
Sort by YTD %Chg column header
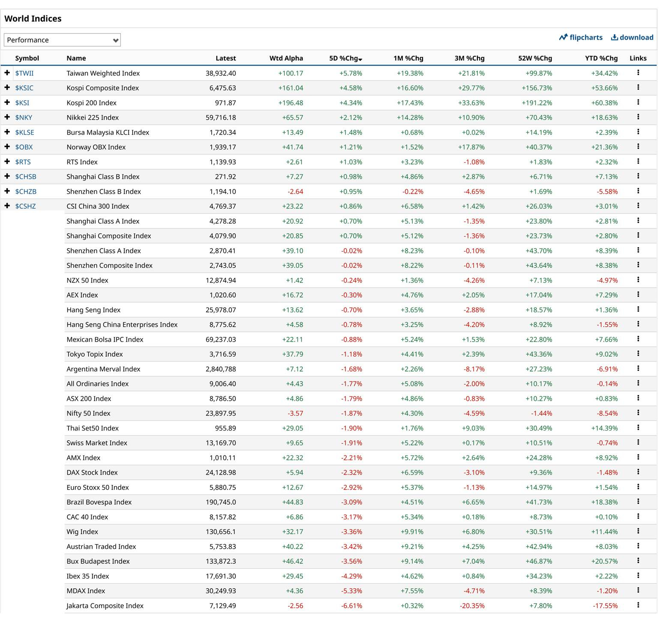pyautogui.click(x=601, y=58)
